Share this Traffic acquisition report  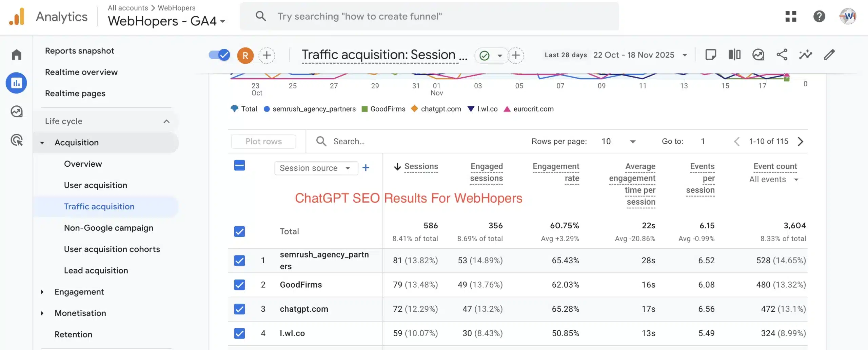tap(782, 55)
